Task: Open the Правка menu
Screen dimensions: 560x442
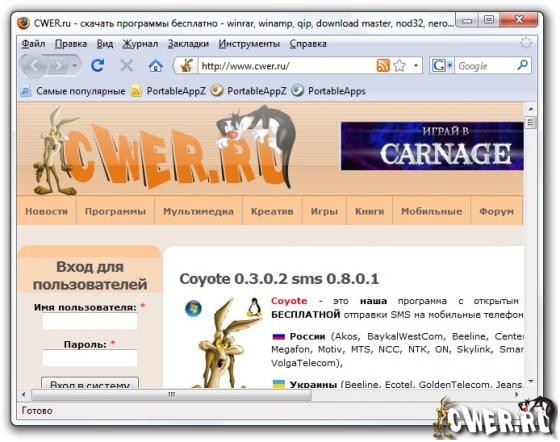Action: click(71, 44)
